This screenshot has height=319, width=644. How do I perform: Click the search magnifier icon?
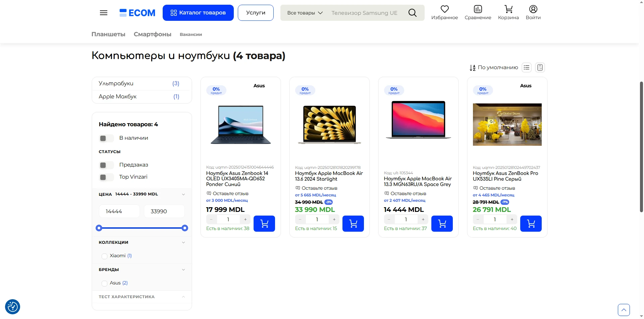(x=413, y=13)
